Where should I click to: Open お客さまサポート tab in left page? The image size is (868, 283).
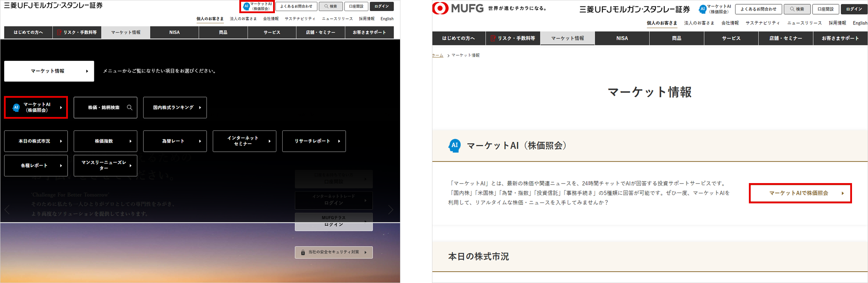(369, 32)
